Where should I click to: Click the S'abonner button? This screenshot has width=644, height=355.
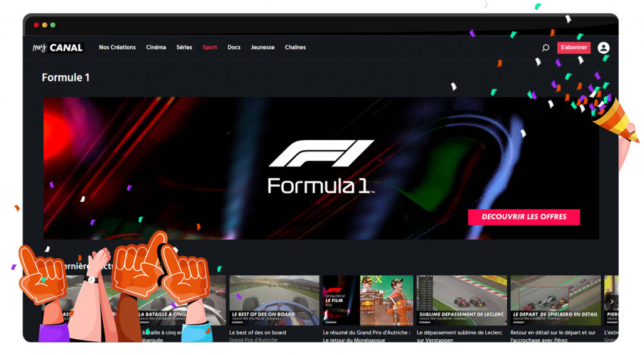574,48
